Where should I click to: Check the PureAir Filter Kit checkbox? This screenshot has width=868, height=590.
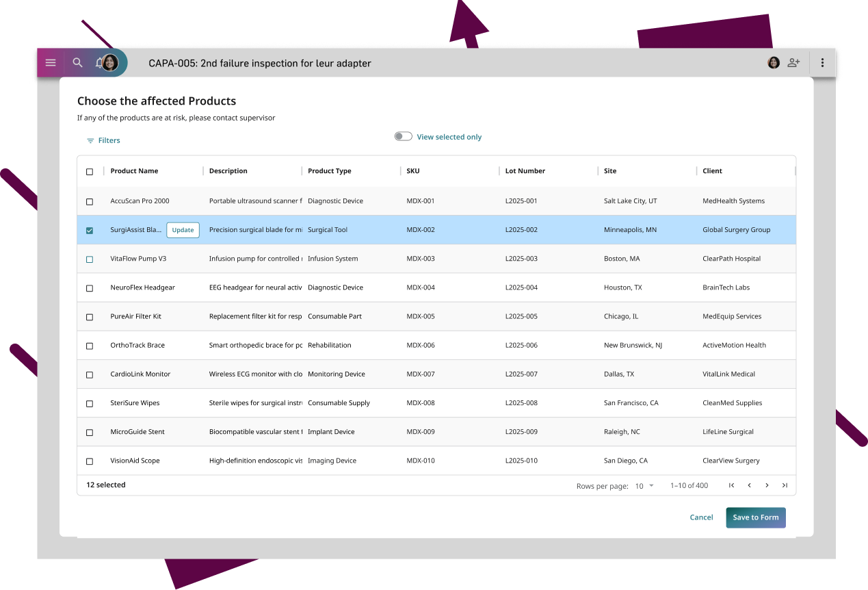90,317
